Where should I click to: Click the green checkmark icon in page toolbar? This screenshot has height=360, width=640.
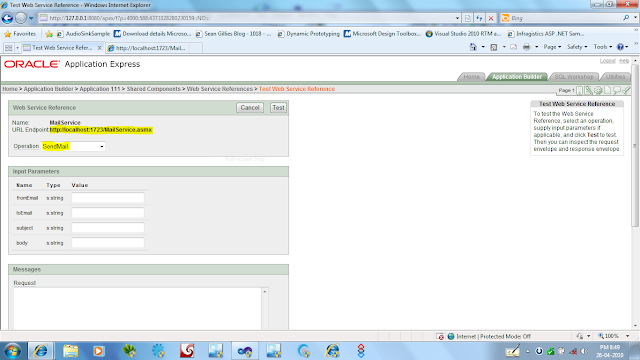click(x=626, y=90)
